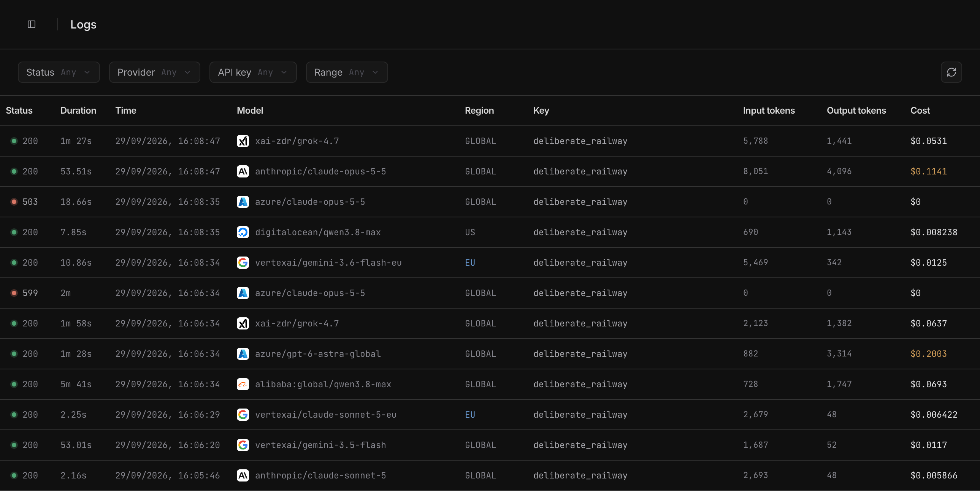Open the Range filter dropdown
The image size is (980, 491).
coord(347,72)
